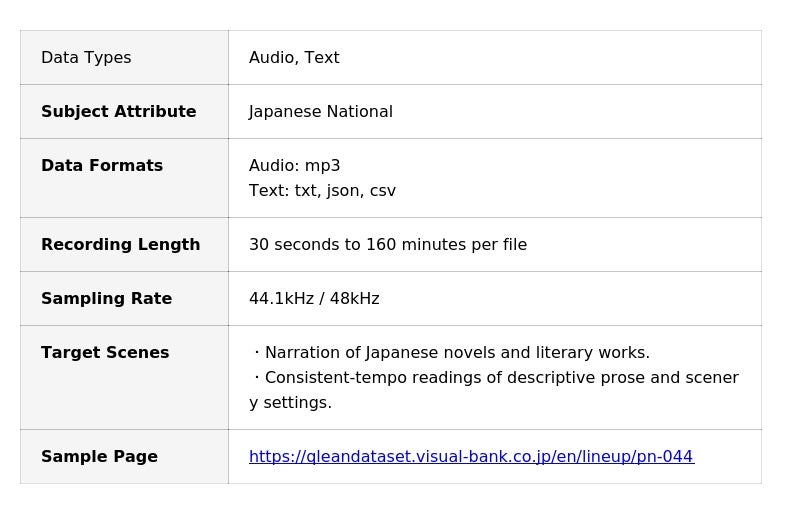Click the Sampling Rate row label
This screenshot has height=514, width=800.
(106, 299)
